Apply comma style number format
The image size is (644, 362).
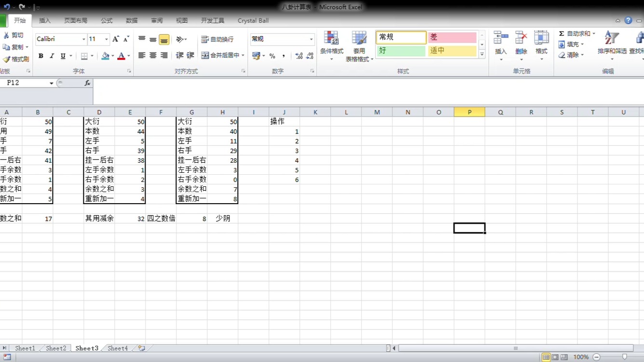click(x=283, y=56)
